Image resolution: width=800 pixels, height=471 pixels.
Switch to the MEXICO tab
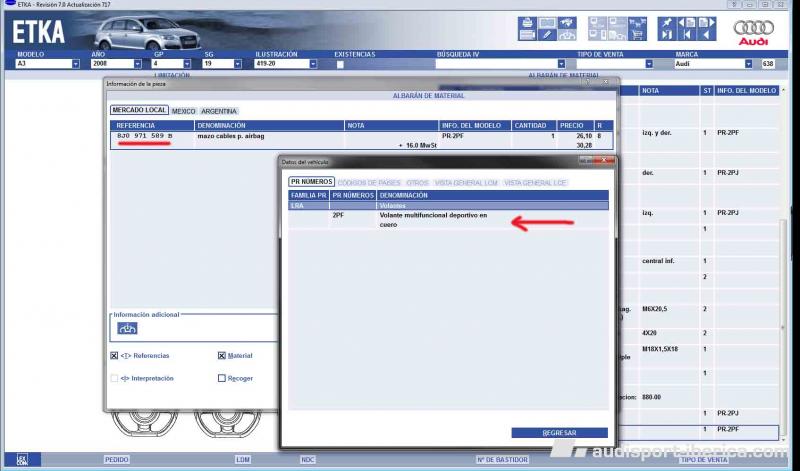point(184,111)
